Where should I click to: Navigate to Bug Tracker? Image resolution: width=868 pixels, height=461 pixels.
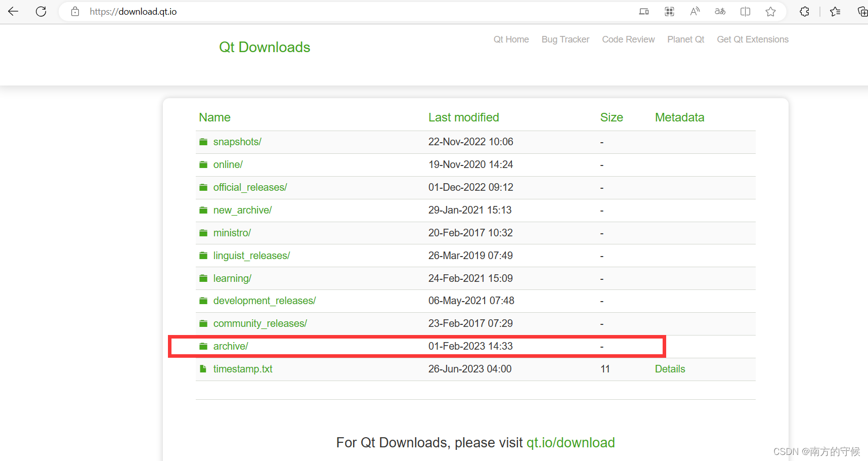click(565, 39)
